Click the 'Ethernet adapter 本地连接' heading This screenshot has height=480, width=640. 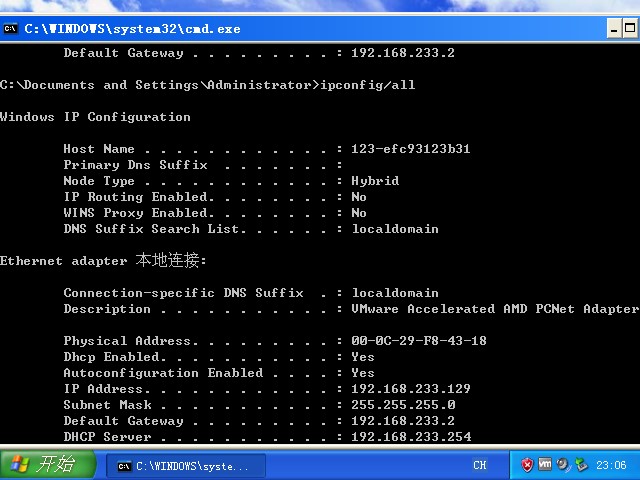pyautogui.click(x=103, y=260)
